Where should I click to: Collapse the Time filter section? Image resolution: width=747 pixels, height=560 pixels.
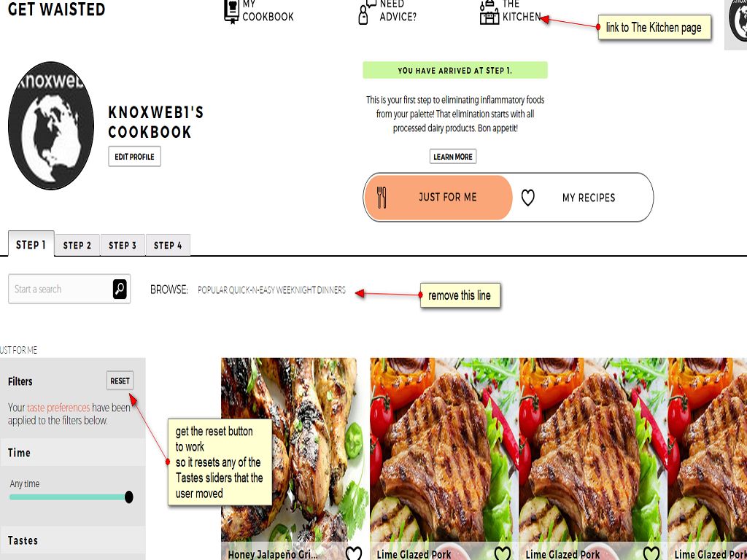73,452
